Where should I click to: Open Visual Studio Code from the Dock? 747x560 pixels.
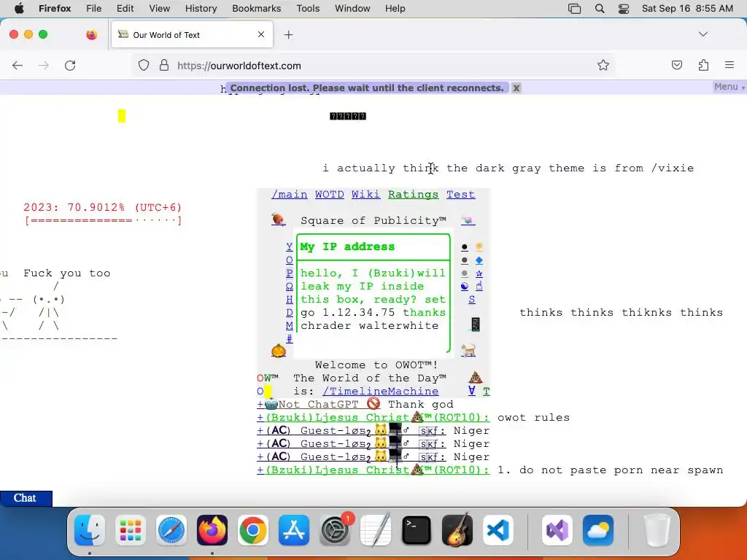point(498,530)
